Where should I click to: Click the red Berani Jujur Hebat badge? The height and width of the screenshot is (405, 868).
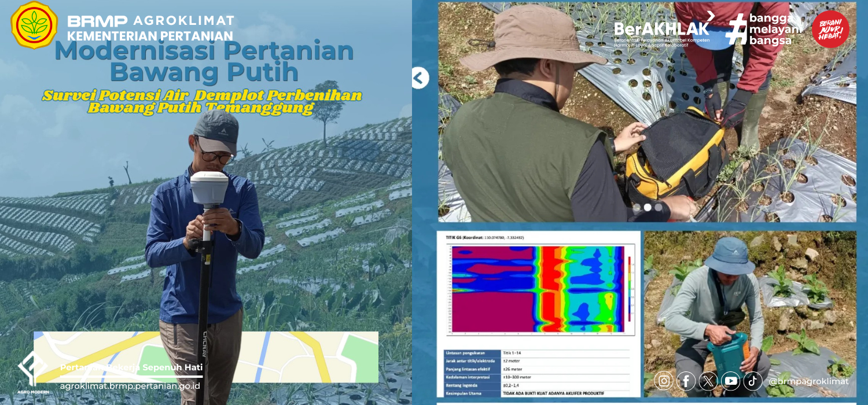pos(830,30)
